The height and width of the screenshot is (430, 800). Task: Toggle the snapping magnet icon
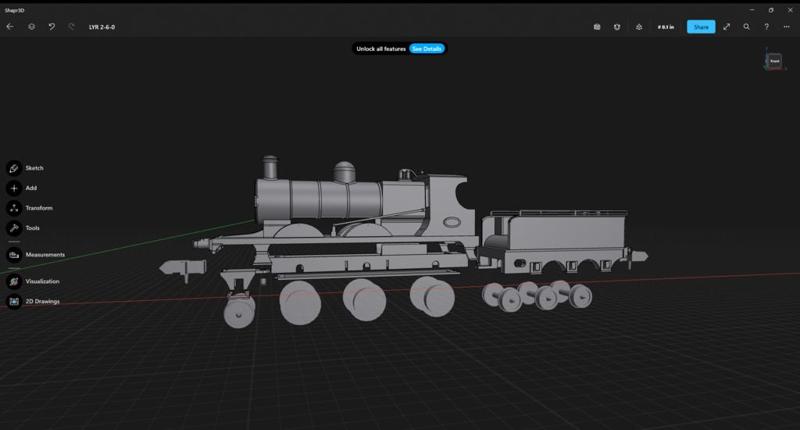617,27
